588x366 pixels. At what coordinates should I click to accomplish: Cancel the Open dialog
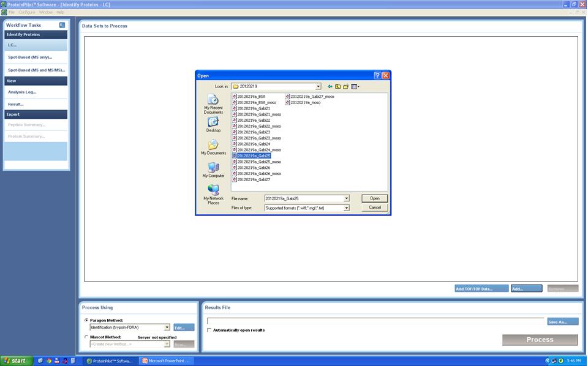(375, 207)
